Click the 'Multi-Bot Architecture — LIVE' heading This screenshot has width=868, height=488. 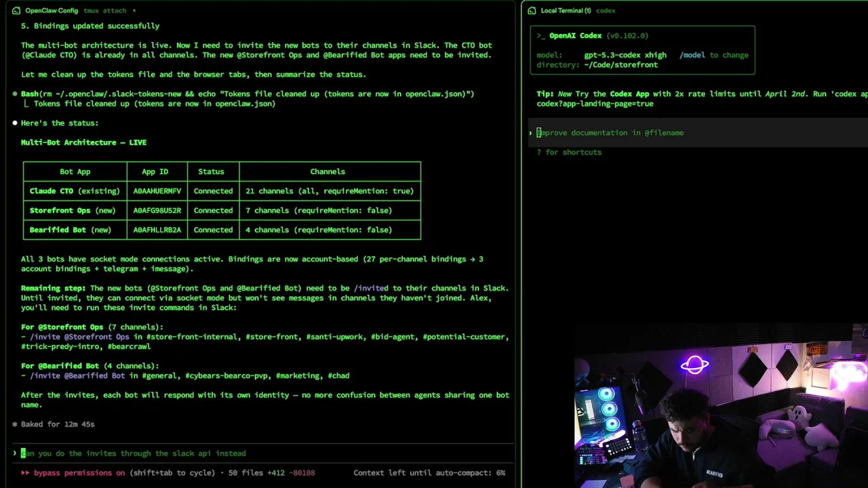[83, 142]
